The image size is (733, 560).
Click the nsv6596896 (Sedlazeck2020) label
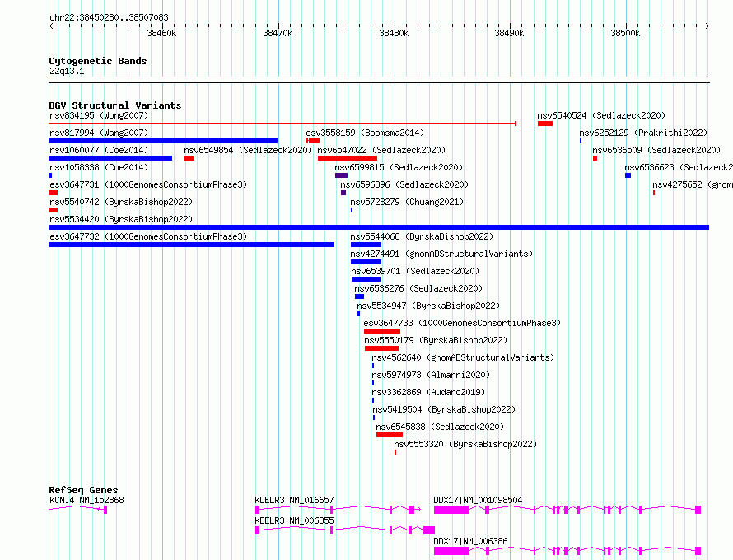point(404,184)
